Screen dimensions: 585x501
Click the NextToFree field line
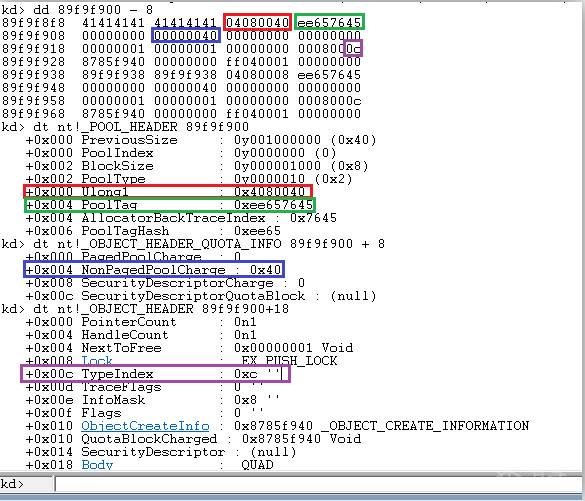(189, 348)
